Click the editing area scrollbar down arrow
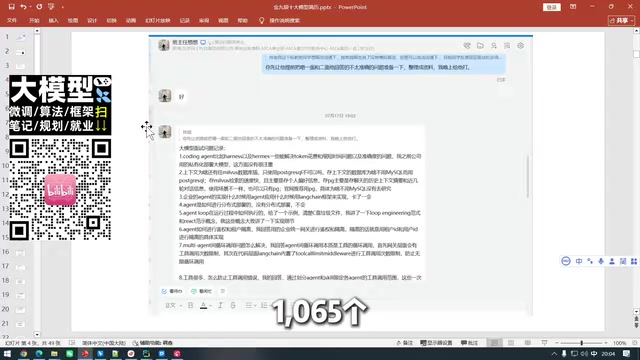 (x=636, y=311)
